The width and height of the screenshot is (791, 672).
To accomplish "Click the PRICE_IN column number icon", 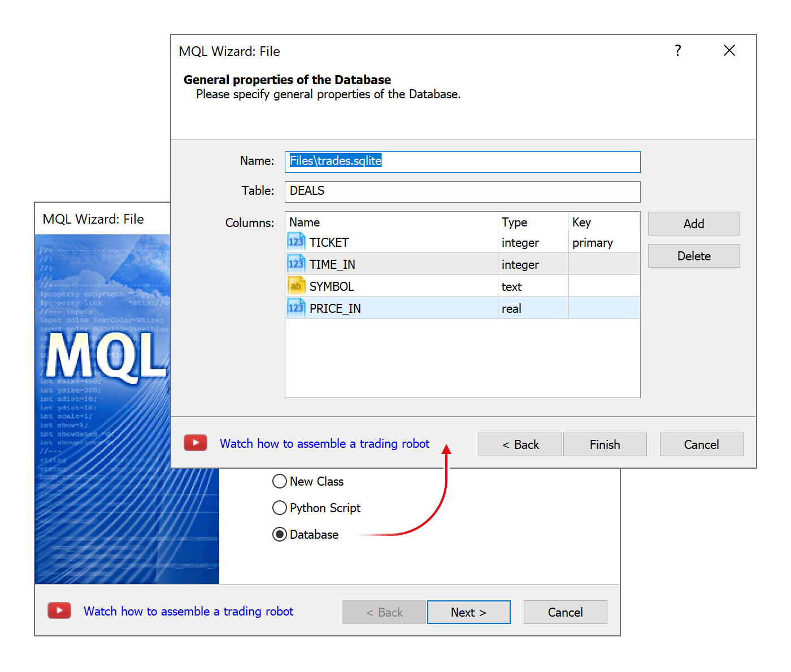I will pyautogui.click(x=296, y=308).
